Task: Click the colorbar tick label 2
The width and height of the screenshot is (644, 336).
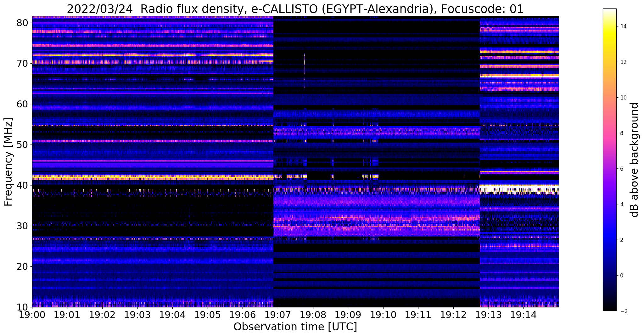Action: [622, 240]
